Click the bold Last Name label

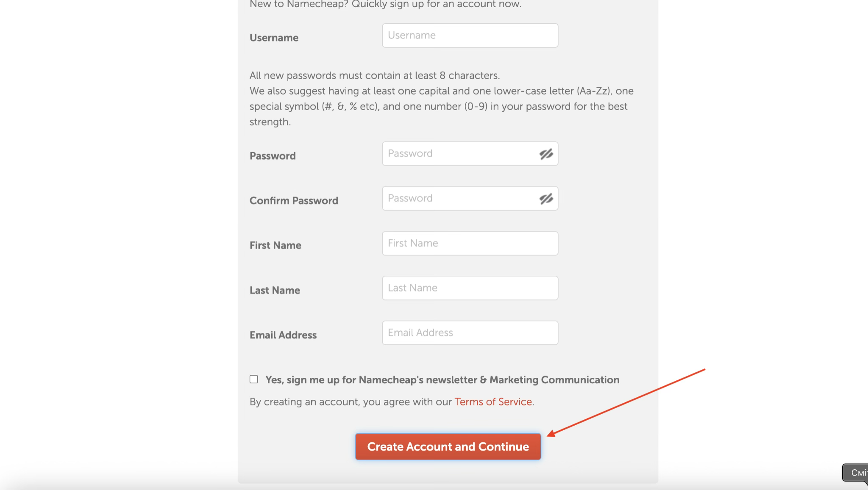(x=275, y=291)
